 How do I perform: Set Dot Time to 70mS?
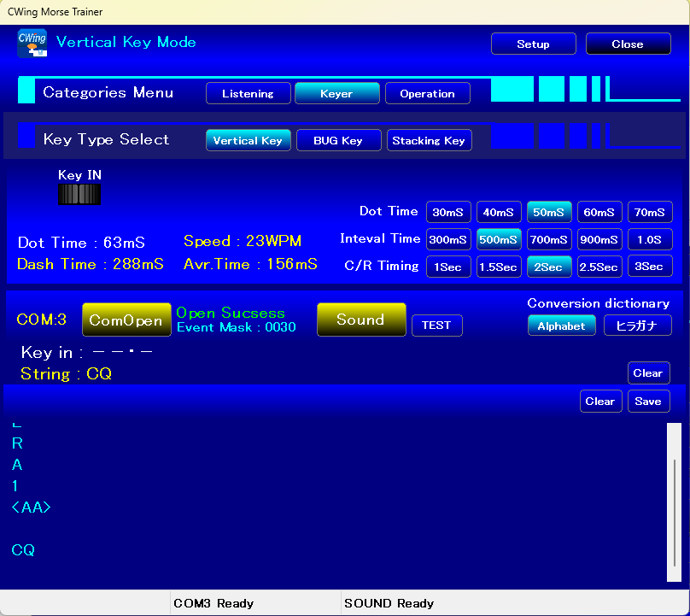[650, 212]
